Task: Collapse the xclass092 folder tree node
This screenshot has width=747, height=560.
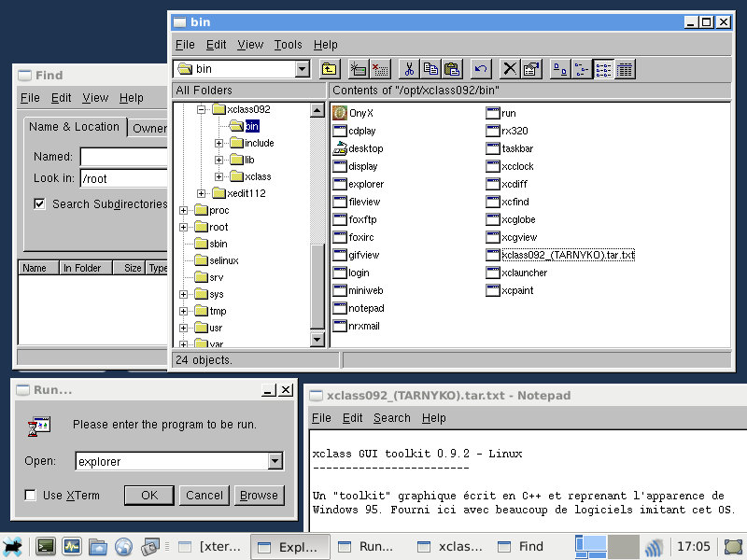Action: click(x=201, y=109)
